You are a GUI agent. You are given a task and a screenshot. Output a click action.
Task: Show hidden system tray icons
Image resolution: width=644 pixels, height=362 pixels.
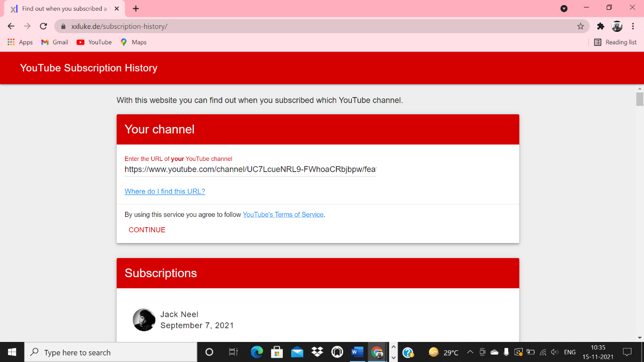coord(470,352)
